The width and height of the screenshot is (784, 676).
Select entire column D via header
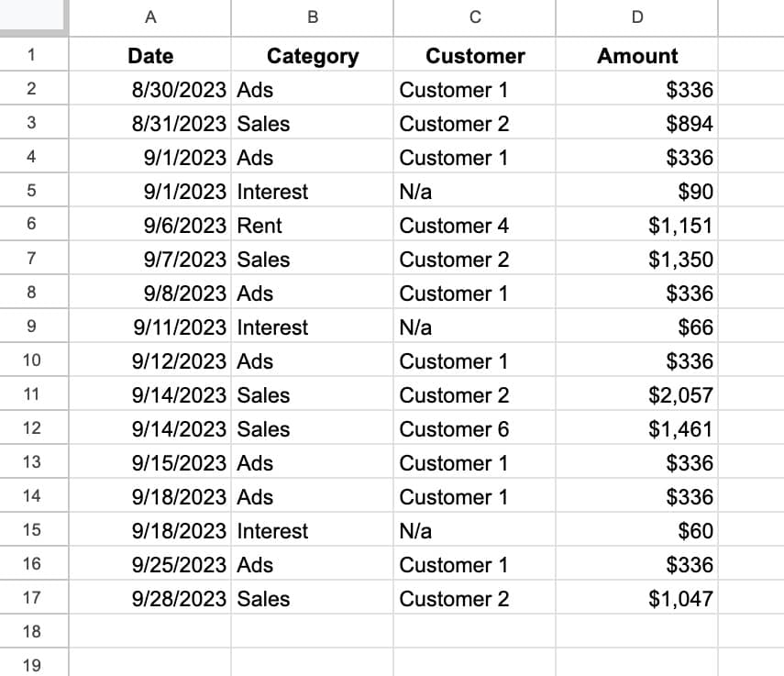coord(637,17)
